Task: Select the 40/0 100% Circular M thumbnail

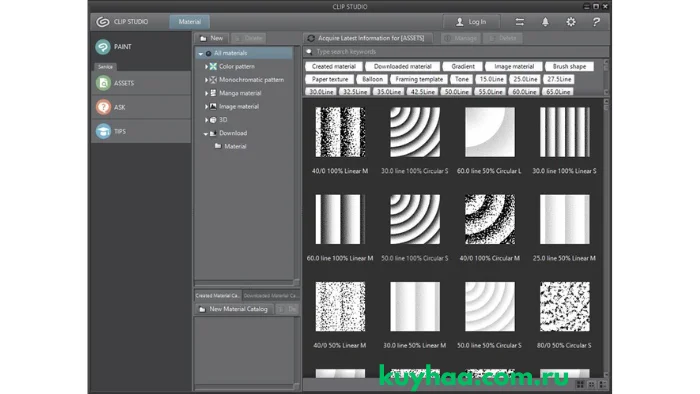Action: (x=490, y=219)
